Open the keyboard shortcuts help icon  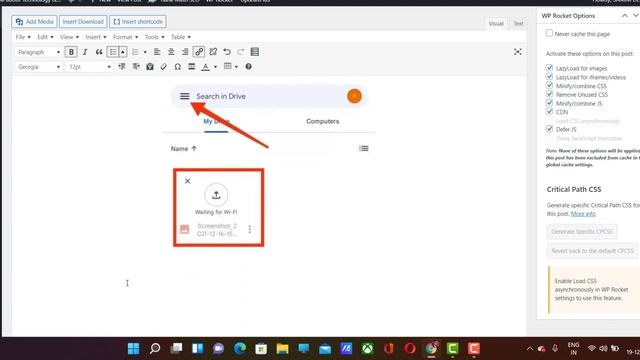point(248,67)
